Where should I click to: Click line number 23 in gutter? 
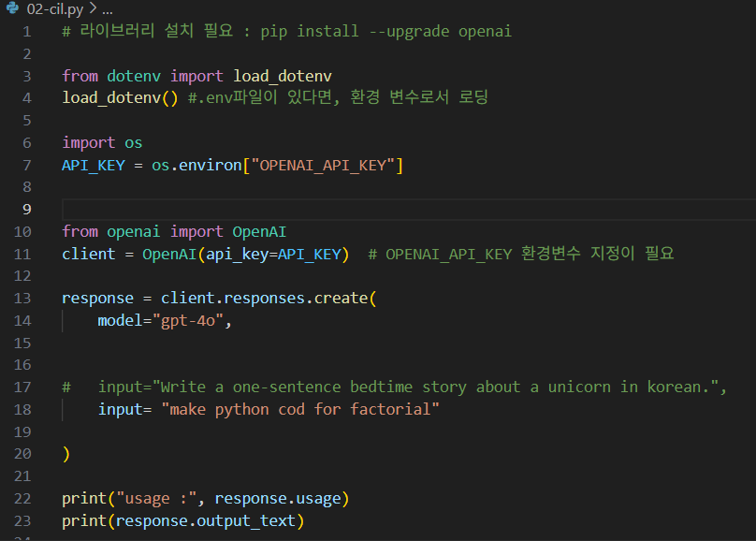click(x=22, y=521)
